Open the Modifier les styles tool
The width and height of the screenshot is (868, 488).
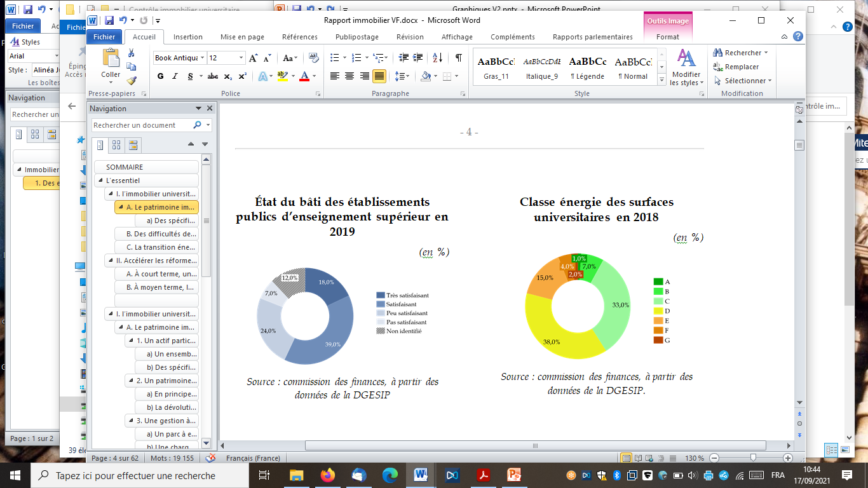(x=686, y=67)
